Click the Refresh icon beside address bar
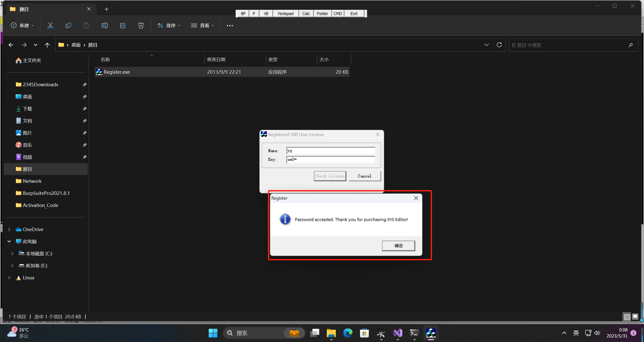This screenshot has height=342, width=644. pyautogui.click(x=499, y=45)
